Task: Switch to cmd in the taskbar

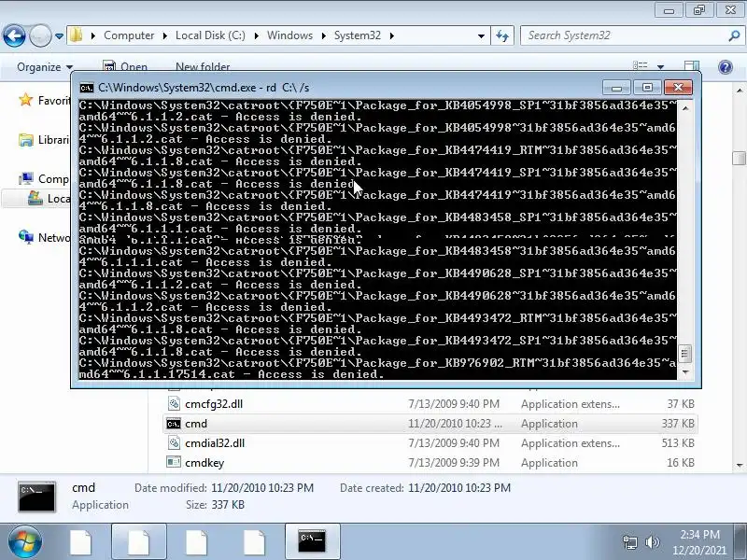Action: click(x=313, y=541)
